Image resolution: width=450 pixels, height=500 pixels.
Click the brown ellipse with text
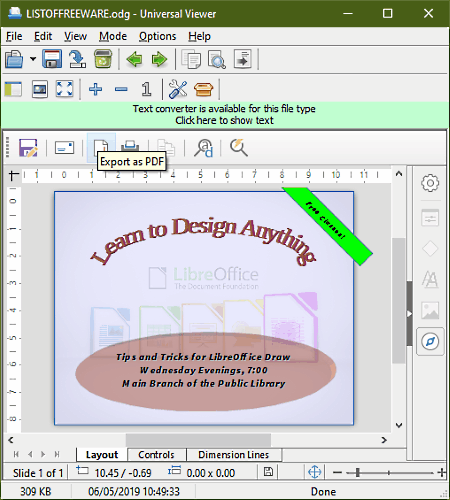point(205,371)
